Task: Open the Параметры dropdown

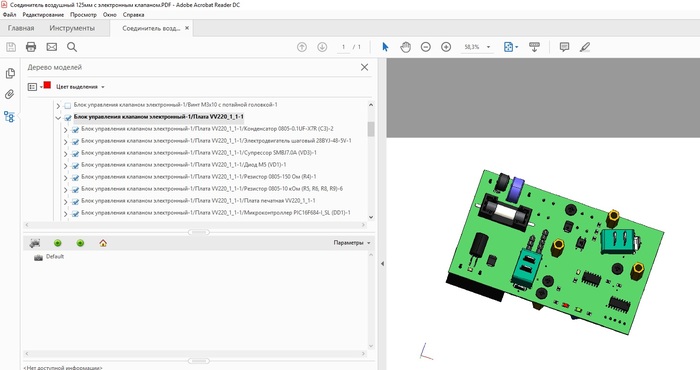Action: pyautogui.click(x=352, y=243)
